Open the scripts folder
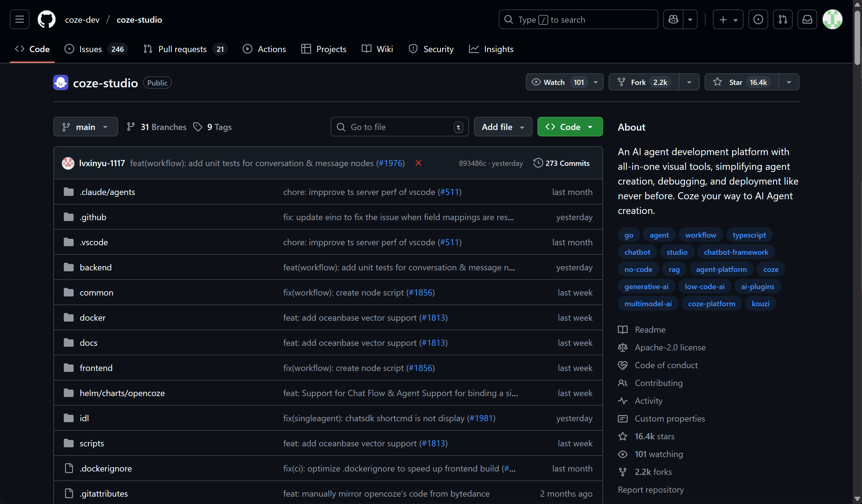The image size is (862, 504). 92,443
